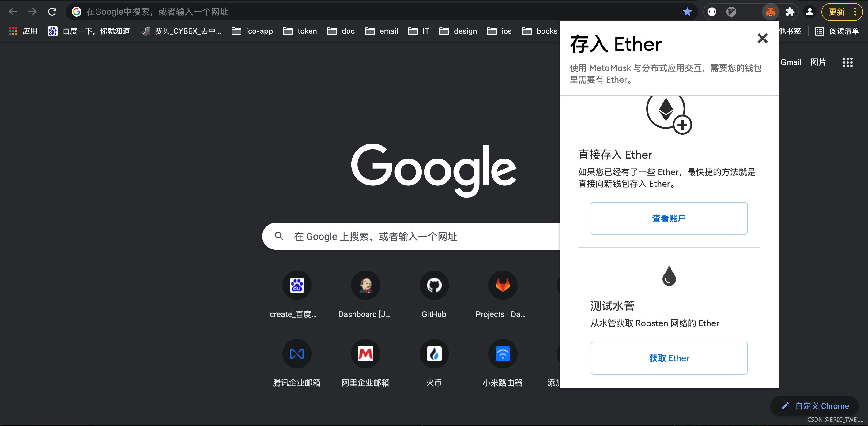Open the Gmail link
Viewport: 868px width, 426px height.
(x=791, y=62)
